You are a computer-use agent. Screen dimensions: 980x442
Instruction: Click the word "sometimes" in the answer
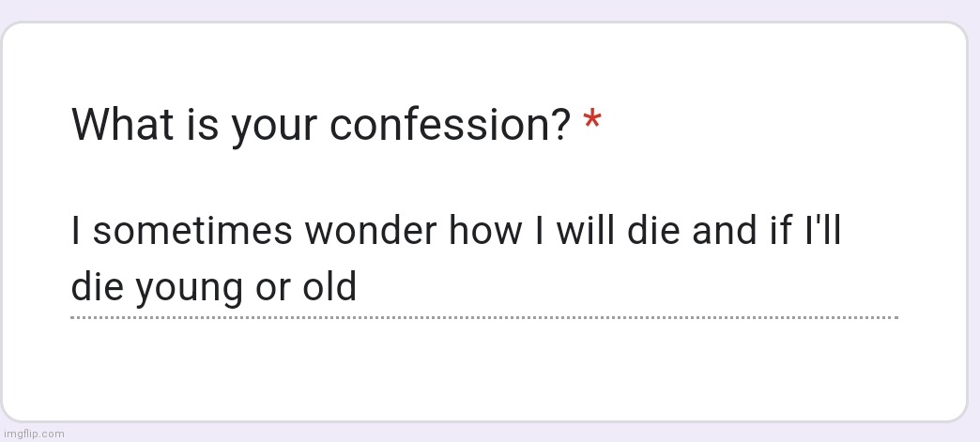(192, 231)
